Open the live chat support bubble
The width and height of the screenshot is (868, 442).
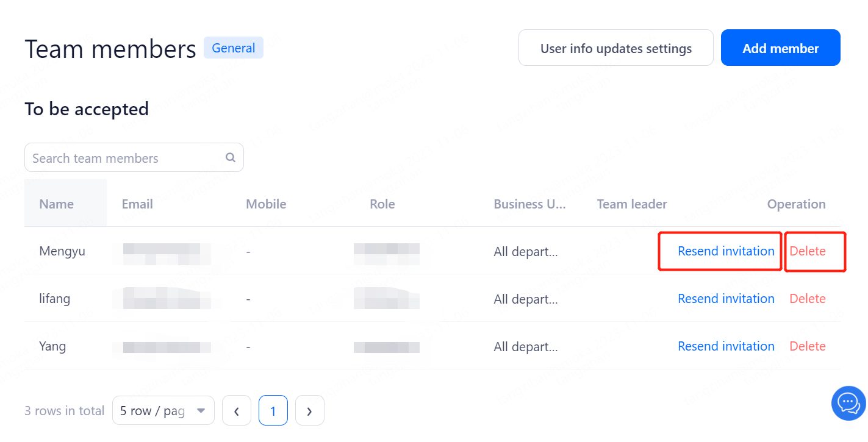(x=848, y=403)
